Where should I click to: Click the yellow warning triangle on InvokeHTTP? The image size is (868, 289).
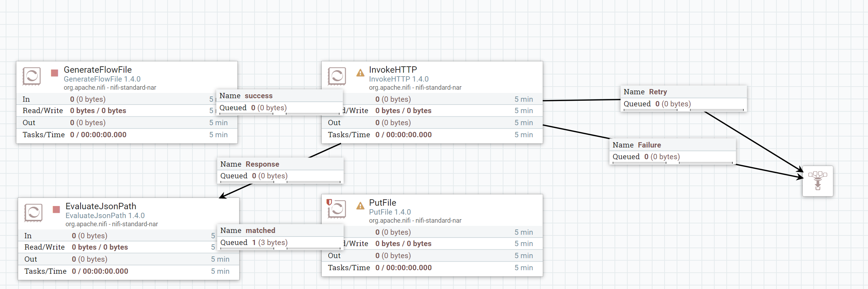coord(360,73)
